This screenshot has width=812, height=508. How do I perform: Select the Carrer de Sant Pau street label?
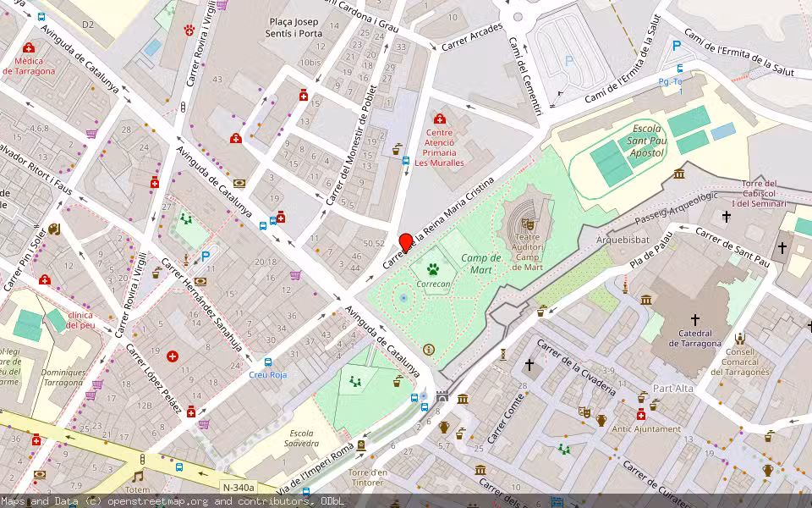point(732,247)
